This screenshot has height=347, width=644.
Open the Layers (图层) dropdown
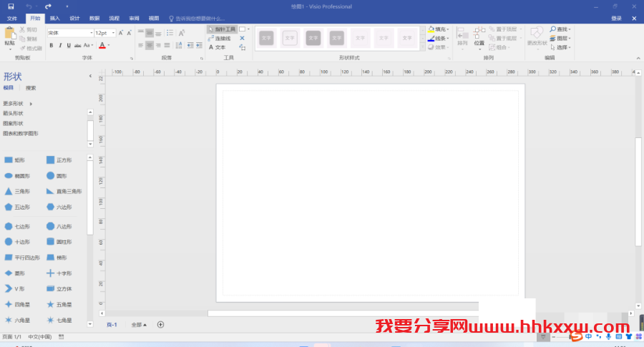[x=560, y=38]
